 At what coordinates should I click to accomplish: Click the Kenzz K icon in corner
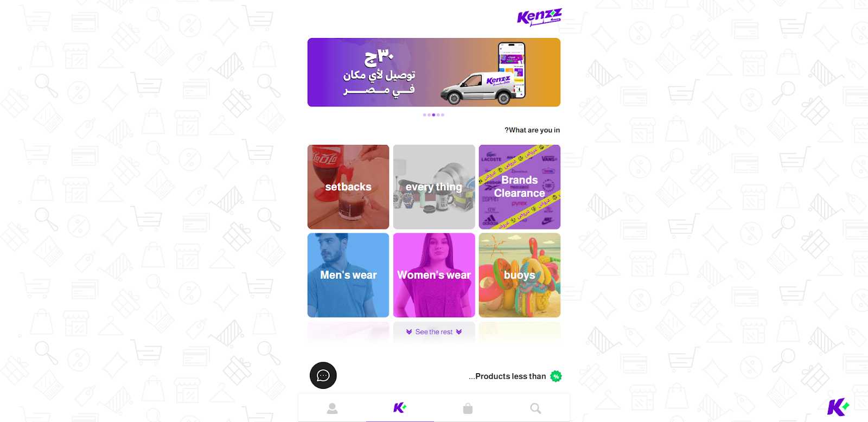click(838, 407)
